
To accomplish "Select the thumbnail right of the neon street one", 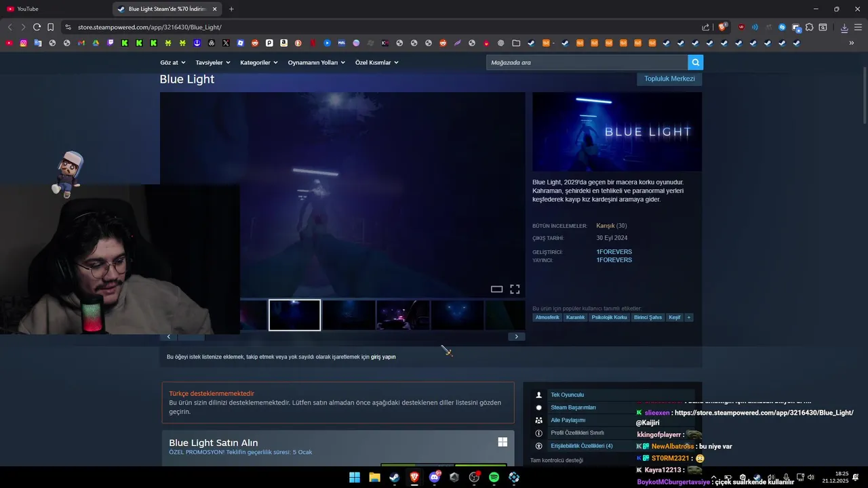I will tap(457, 315).
